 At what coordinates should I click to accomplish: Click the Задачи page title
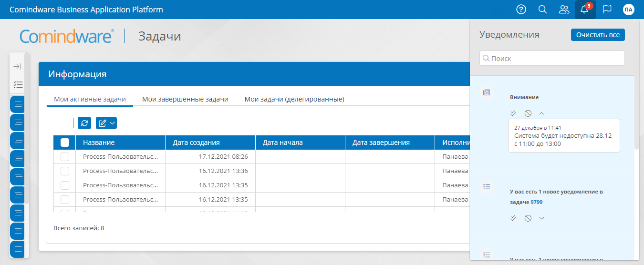click(159, 36)
